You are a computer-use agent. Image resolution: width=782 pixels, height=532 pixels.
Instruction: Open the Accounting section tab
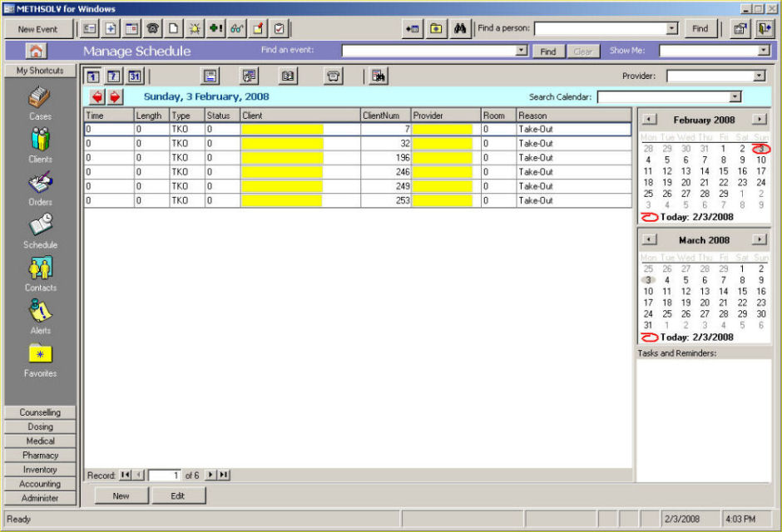tap(40, 484)
